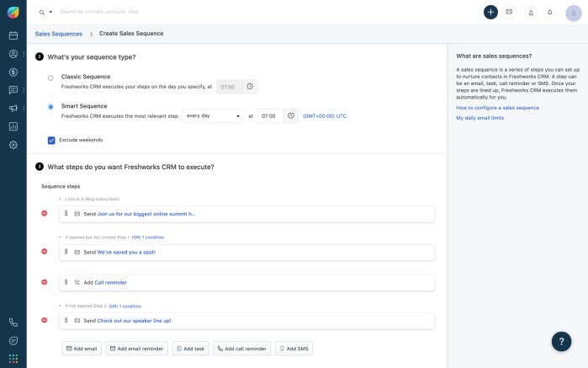Open the Conversations chat icon in sidebar
This screenshot has width=588, height=368.
(x=13, y=90)
